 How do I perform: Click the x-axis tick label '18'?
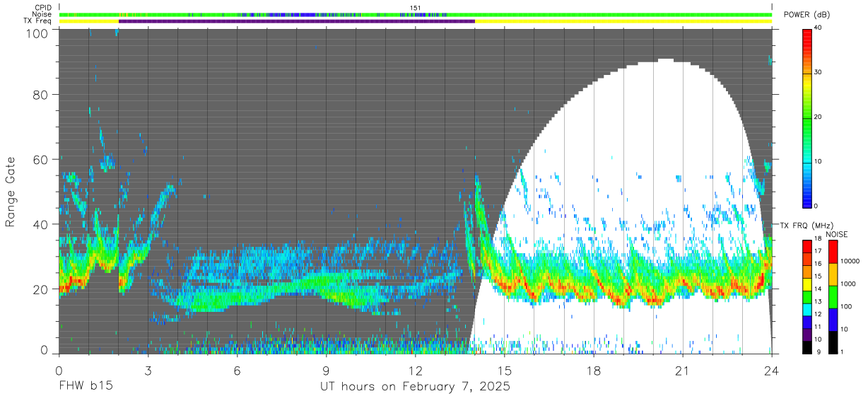593,371
